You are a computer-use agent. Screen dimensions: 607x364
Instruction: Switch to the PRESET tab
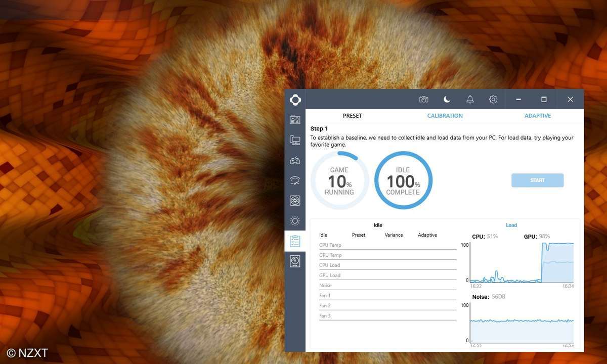pyautogui.click(x=353, y=116)
